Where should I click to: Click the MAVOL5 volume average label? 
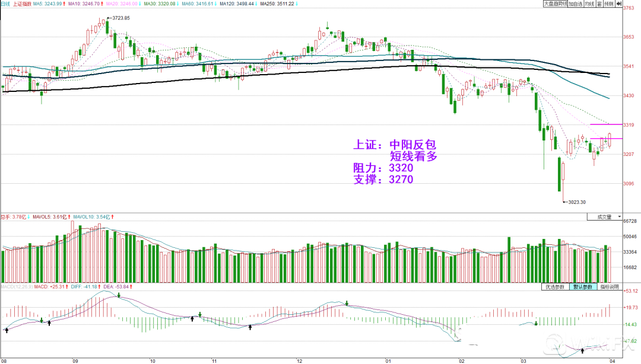coord(42,217)
